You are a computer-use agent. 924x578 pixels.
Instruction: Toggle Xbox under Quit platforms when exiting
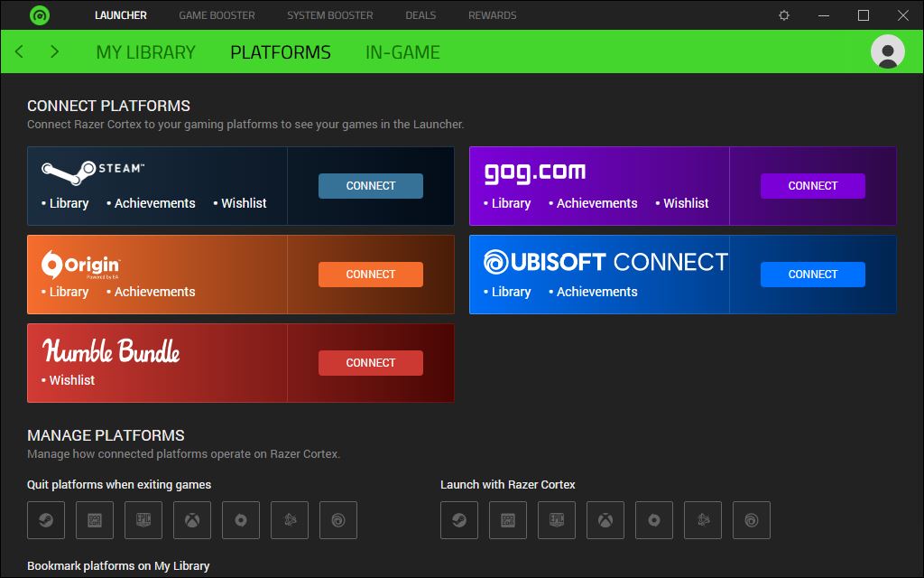[x=192, y=520]
